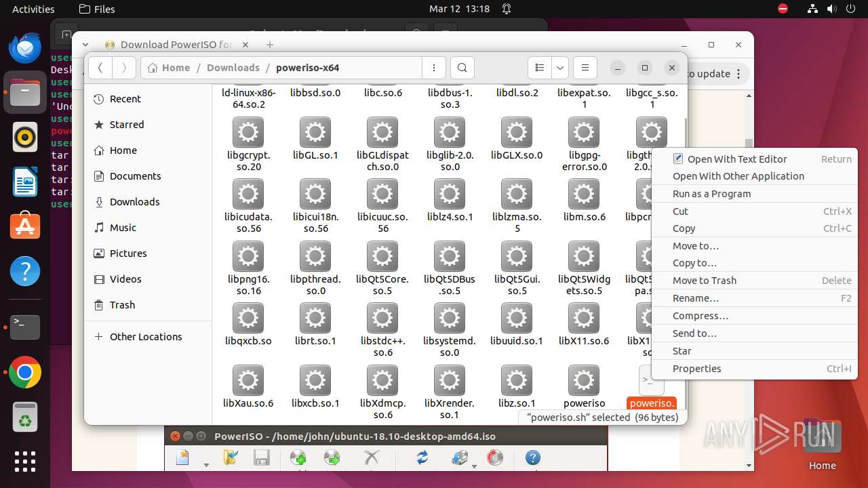Go forward in Files navigation

pyautogui.click(x=123, y=68)
